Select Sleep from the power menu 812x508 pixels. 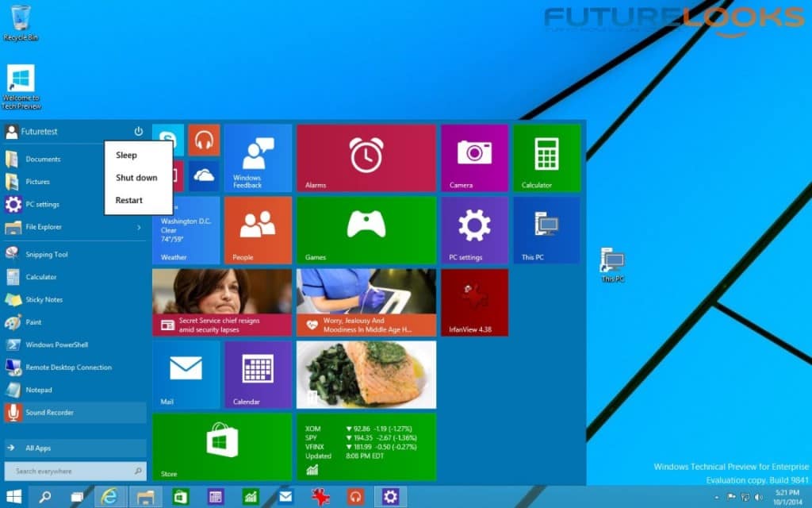pos(126,155)
